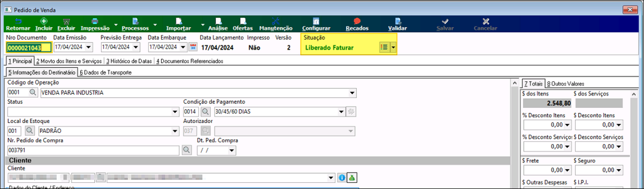Open the % Desconto Itens dropdown
This screenshot has width=644, height=189.
[567, 125]
